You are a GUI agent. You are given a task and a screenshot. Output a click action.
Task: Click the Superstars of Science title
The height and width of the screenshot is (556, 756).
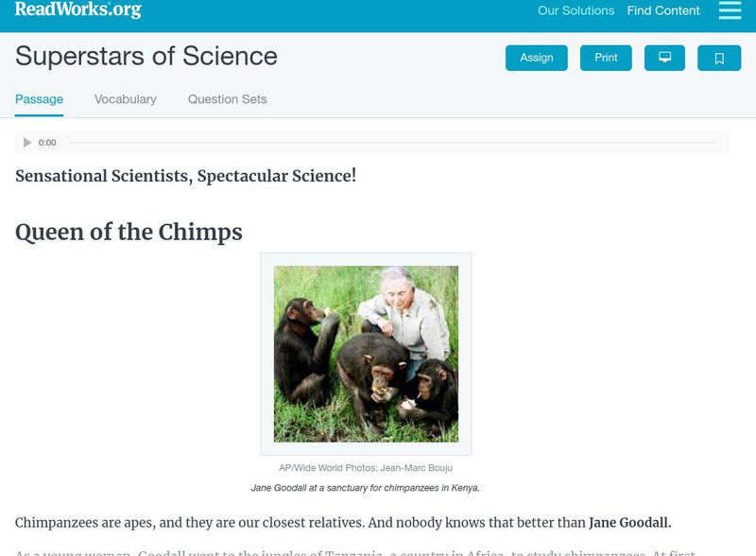(146, 57)
